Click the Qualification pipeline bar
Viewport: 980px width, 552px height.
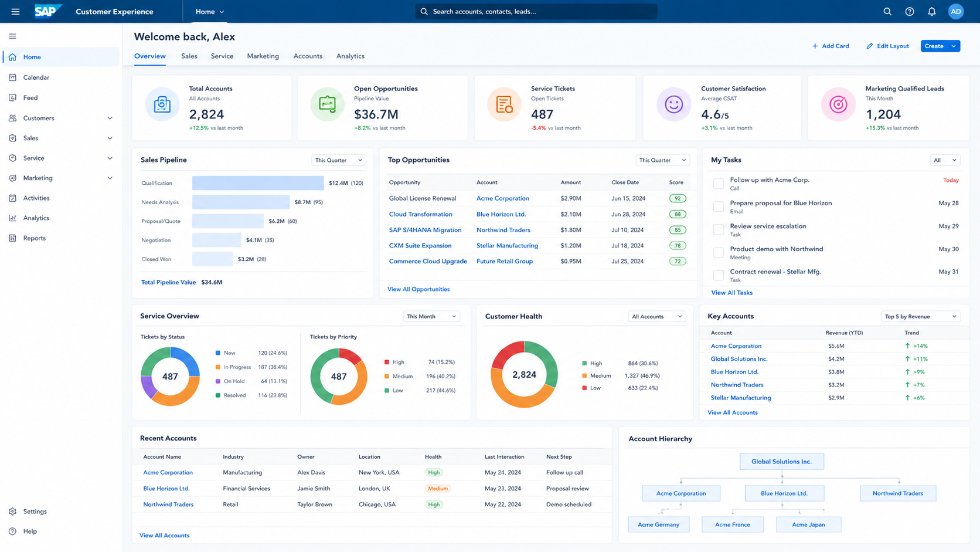click(258, 183)
